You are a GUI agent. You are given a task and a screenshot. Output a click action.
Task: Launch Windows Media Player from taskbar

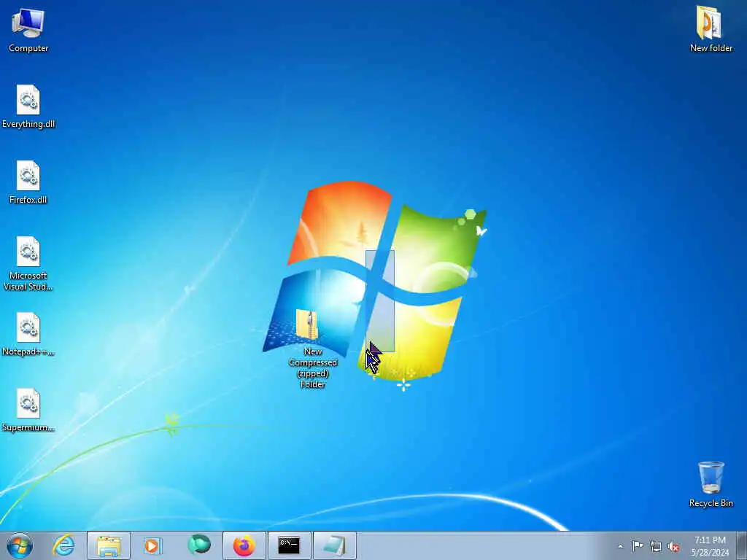pos(152,545)
